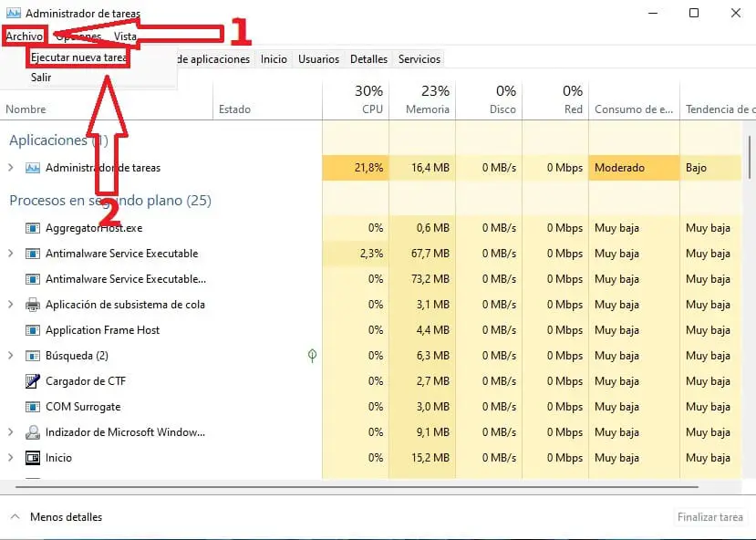The width and height of the screenshot is (756, 540).
Task: Click the horizontal scrollbar of process list
Action: [x=357, y=487]
